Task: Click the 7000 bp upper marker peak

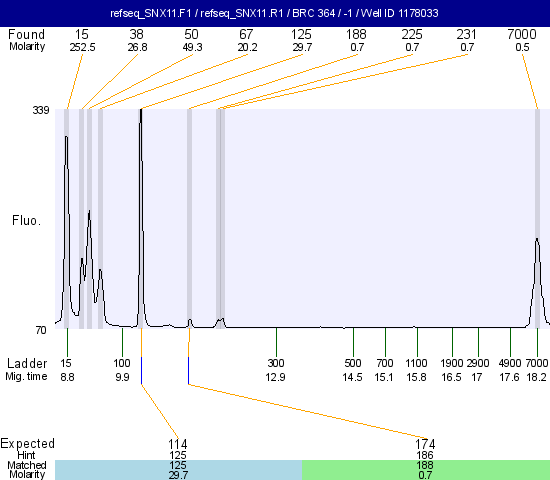Action: [537, 282]
